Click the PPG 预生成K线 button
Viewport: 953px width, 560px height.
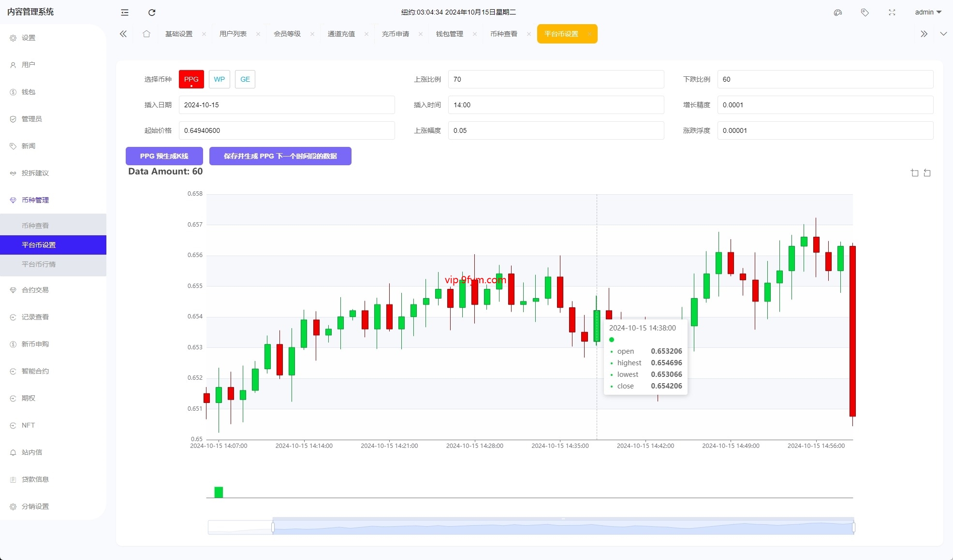pyautogui.click(x=164, y=156)
